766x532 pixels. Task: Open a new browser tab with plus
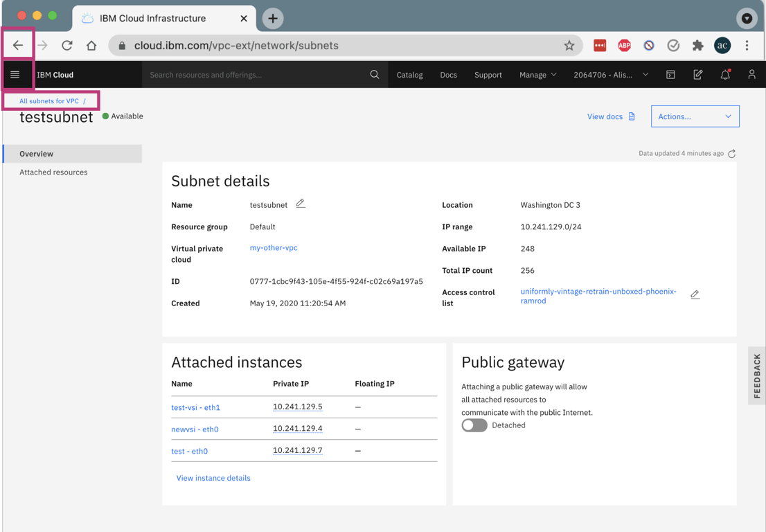(x=273, y=19)
